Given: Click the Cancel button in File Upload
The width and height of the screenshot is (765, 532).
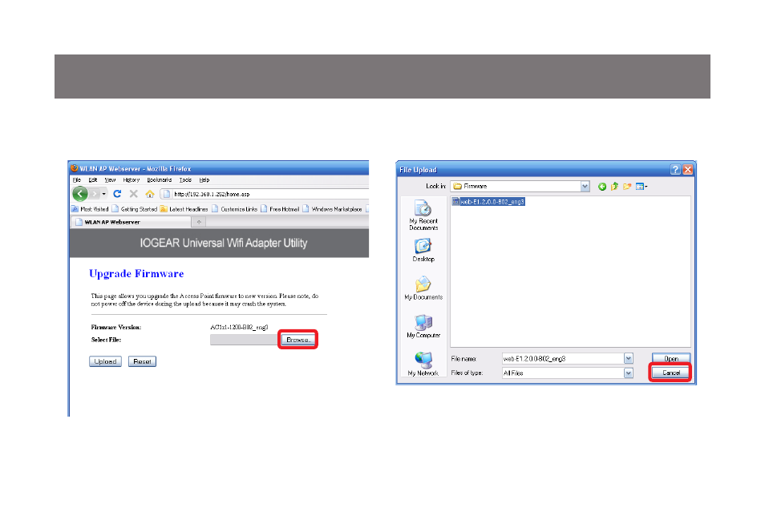Looking at the screenshot, I should 671,373.
